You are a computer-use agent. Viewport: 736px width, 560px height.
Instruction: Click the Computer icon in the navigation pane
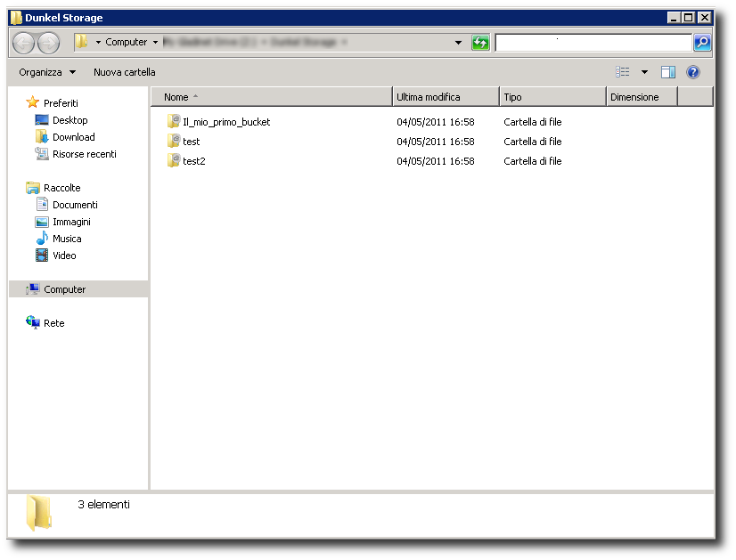[33, 289]
